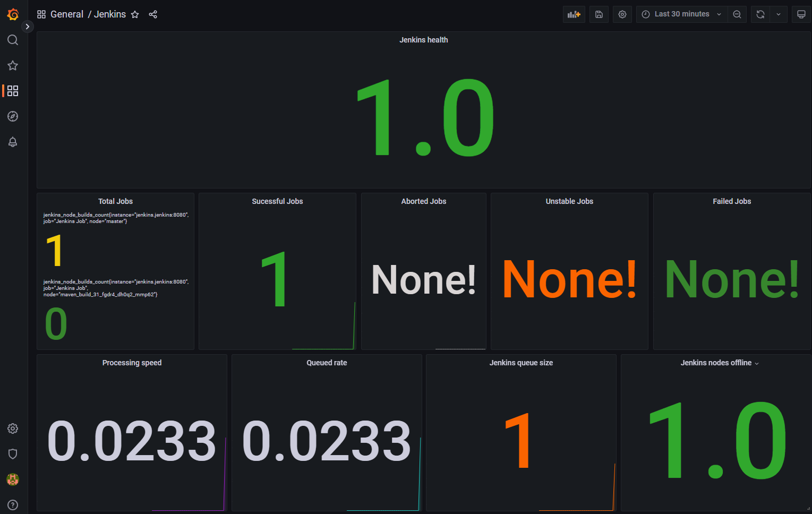Cycle the view mode monitor icon
The width and height of the screenshot is (812, 514).
pos(801,14)
